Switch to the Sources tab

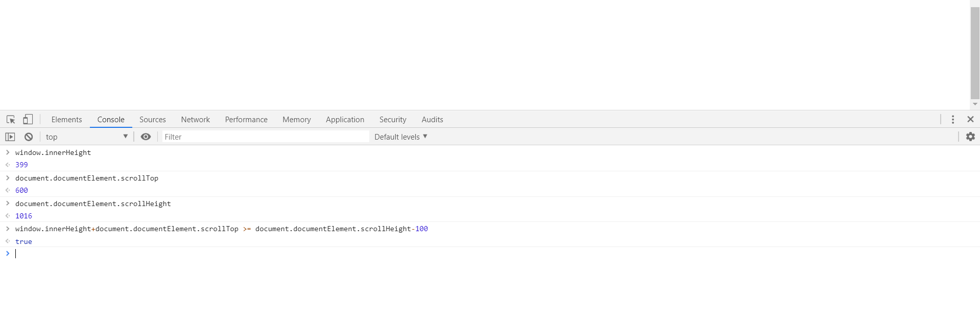pos(152,120)
